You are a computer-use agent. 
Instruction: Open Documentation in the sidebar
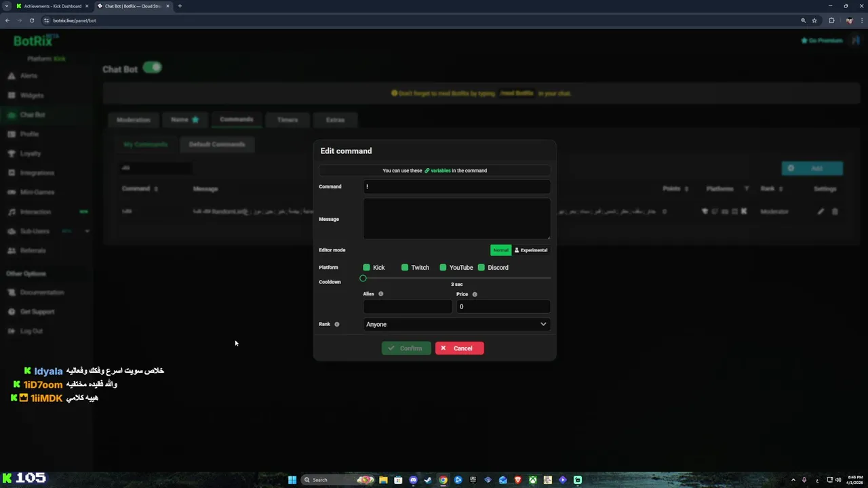41,293
